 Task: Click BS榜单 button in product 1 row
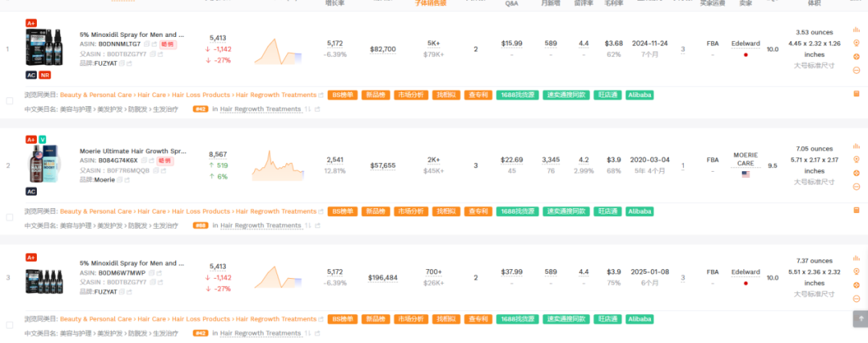(342, 95)
